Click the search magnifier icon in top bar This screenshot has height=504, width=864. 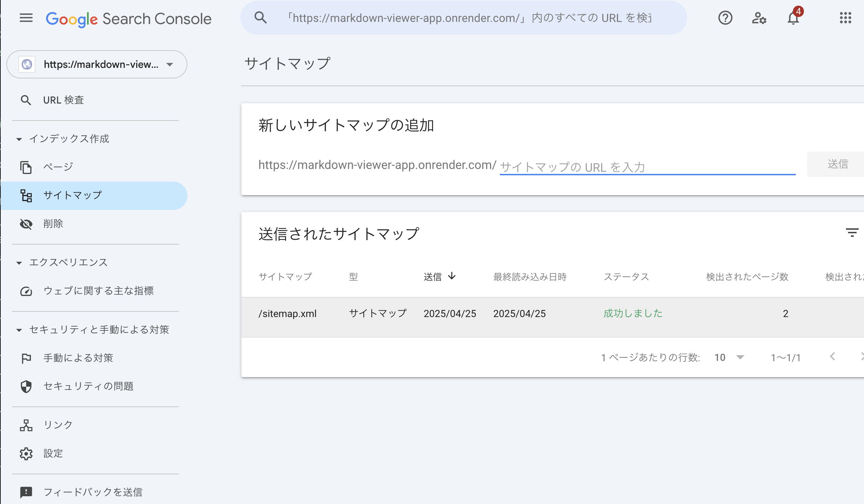[261, 18]
